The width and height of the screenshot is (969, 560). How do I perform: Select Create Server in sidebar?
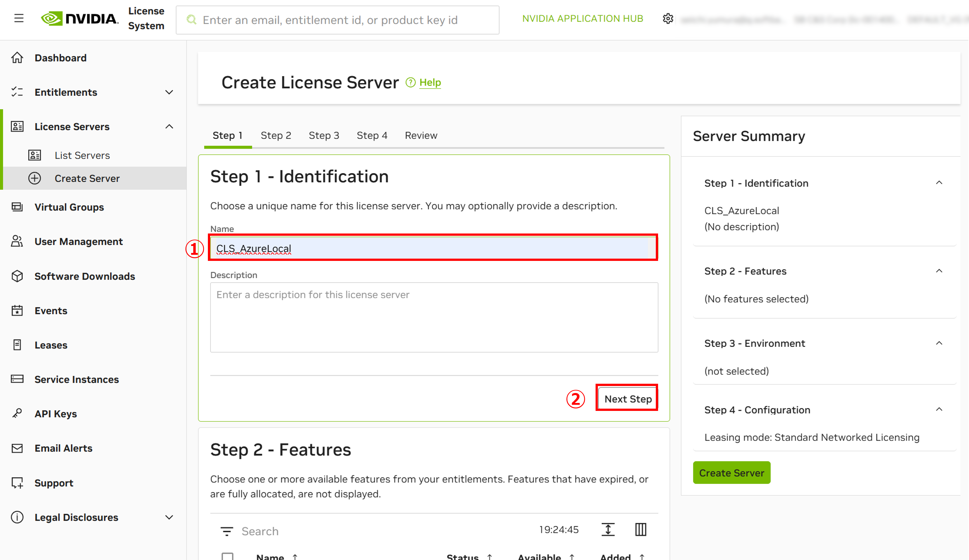point(87,178)
